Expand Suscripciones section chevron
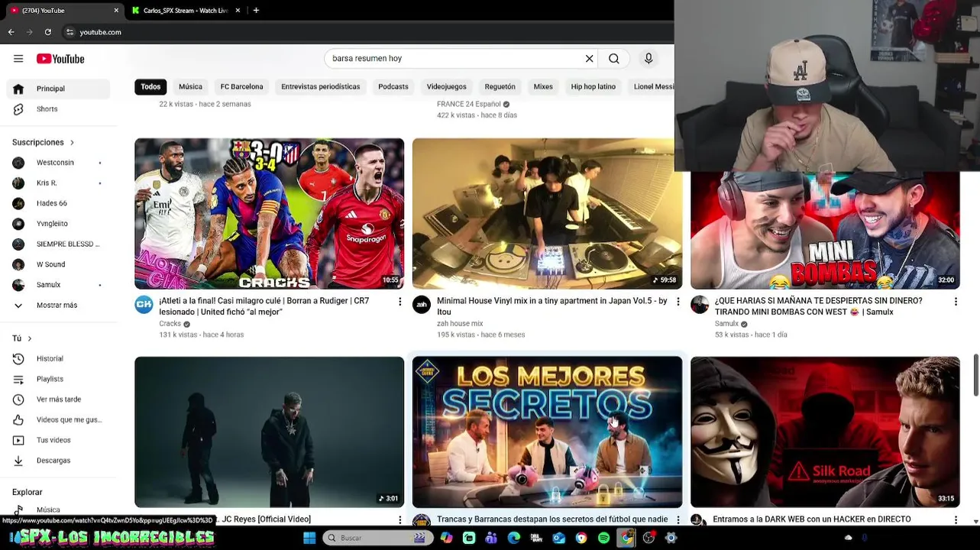The image size is (980, 550). click(72, 143)
